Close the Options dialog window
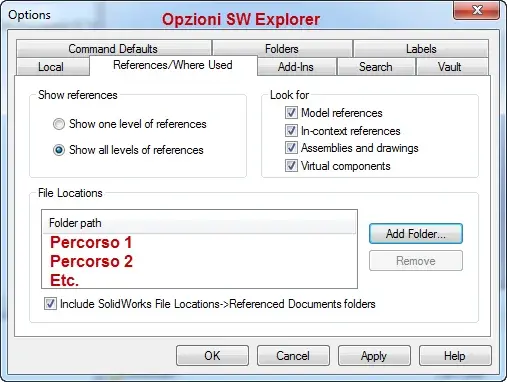Image resolution: width=507 pixels, height=382 pixels. tap(477, 10)
